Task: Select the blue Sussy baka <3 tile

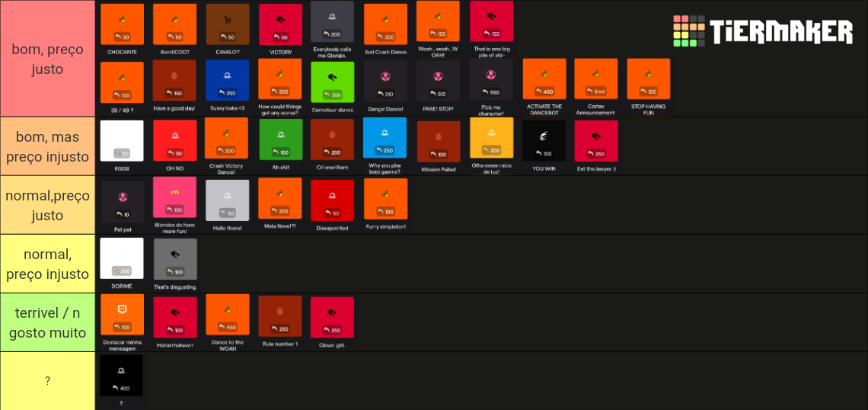Action: click(x=227, y=86)
